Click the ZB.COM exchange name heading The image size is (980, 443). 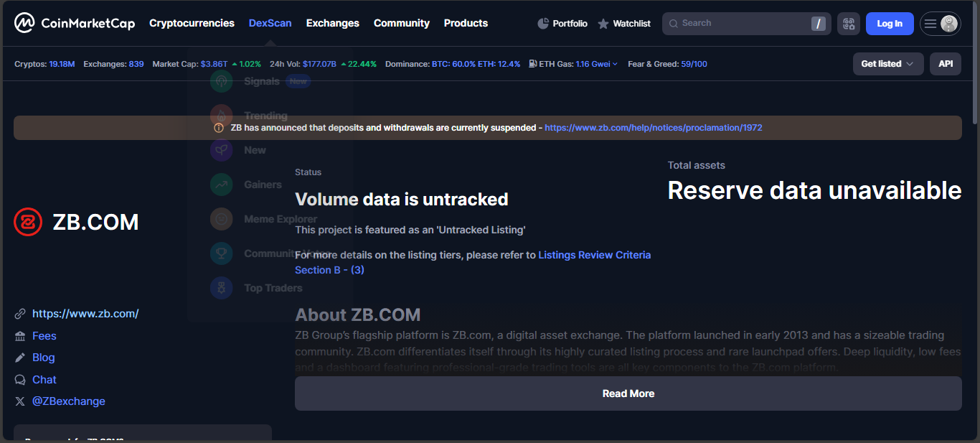(x=95, y=223)
